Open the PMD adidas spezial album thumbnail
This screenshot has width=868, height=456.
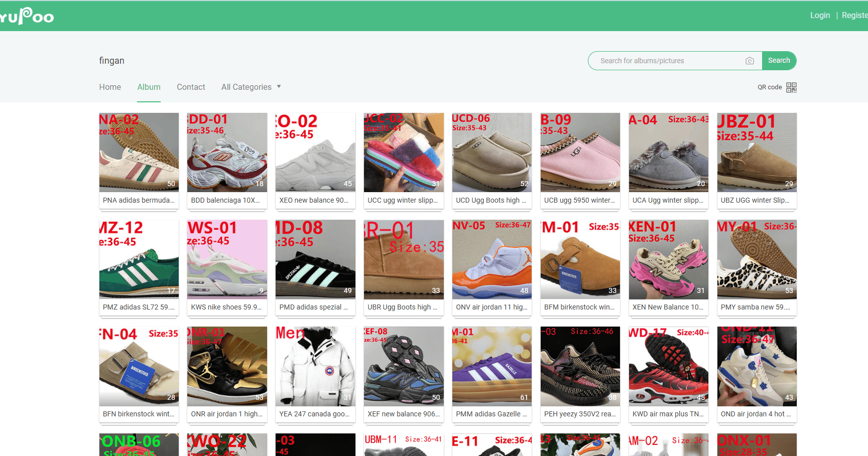[316, 259]
